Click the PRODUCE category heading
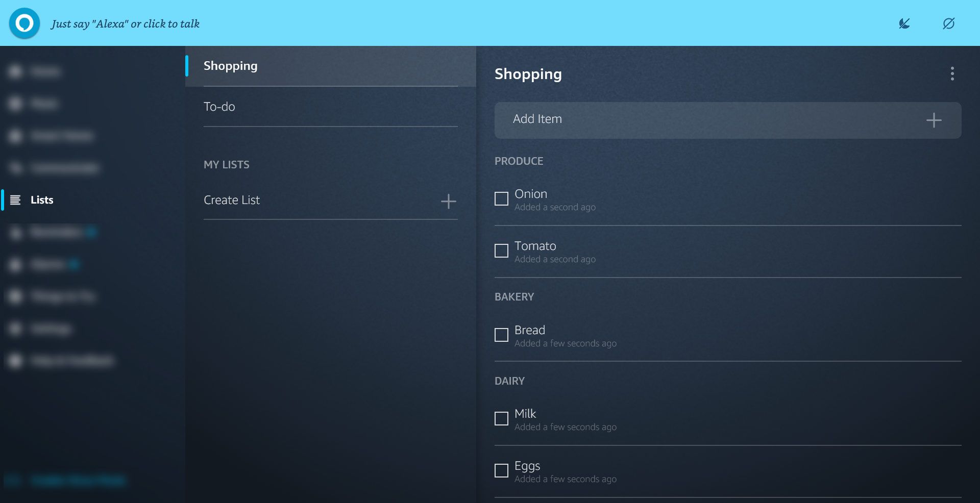 519,161
